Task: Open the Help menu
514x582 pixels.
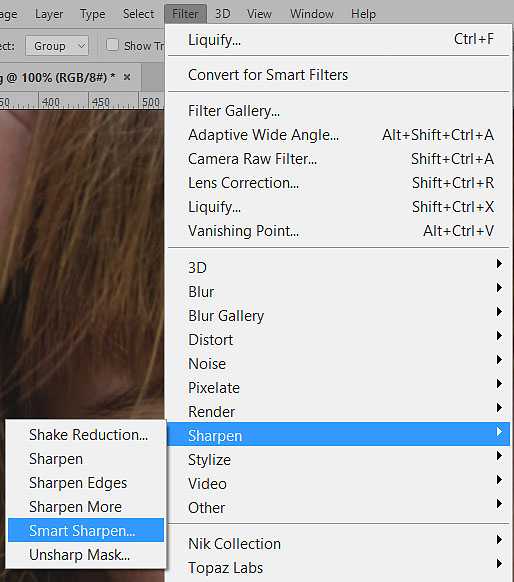Action: [x=363, y=14]
